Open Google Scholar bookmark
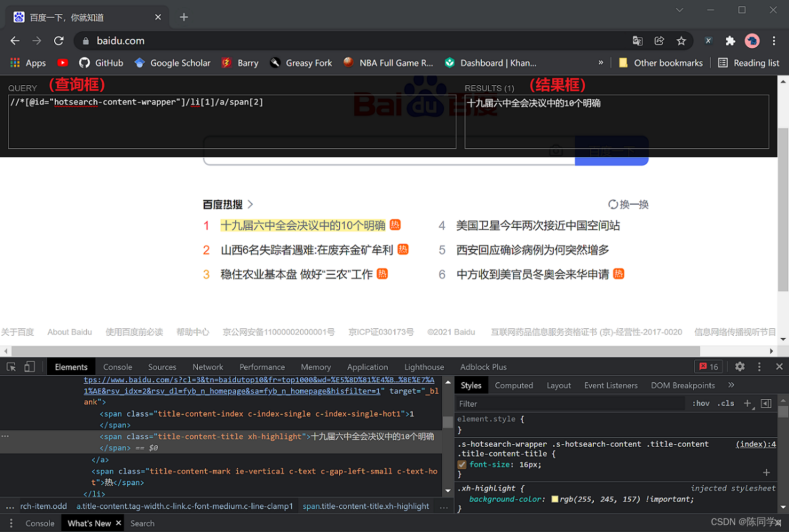 pos(173,63)
